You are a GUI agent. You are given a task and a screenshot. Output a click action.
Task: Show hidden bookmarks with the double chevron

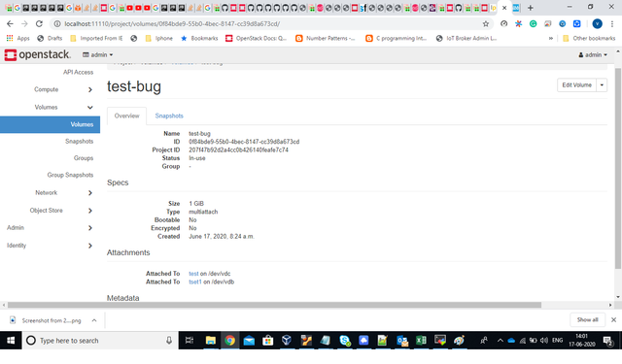551,39
